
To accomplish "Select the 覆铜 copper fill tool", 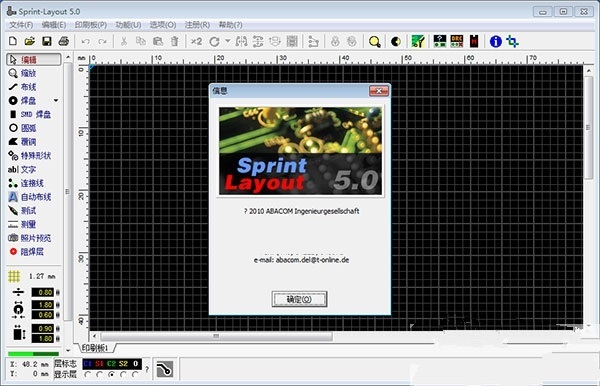I will (23, 142).
